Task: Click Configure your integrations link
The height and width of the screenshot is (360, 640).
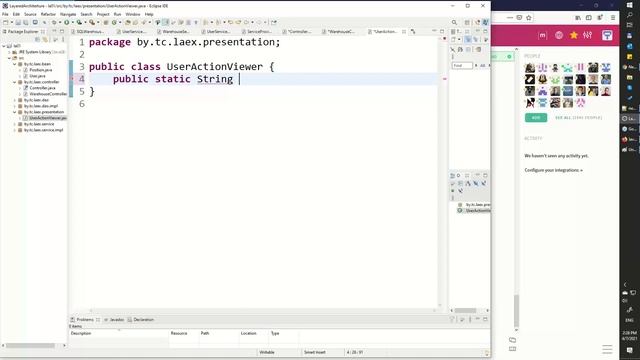Action: point(553,170)
